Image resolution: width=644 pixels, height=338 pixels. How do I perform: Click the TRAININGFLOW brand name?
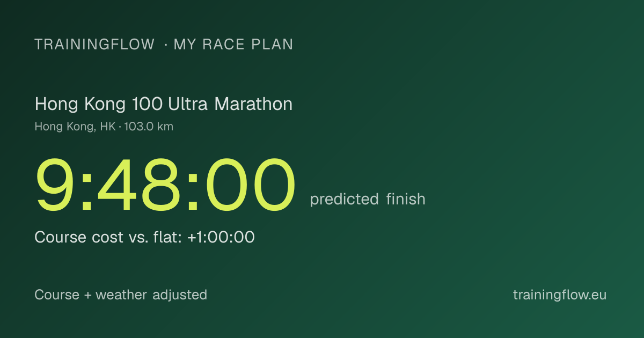click(94, 45)
